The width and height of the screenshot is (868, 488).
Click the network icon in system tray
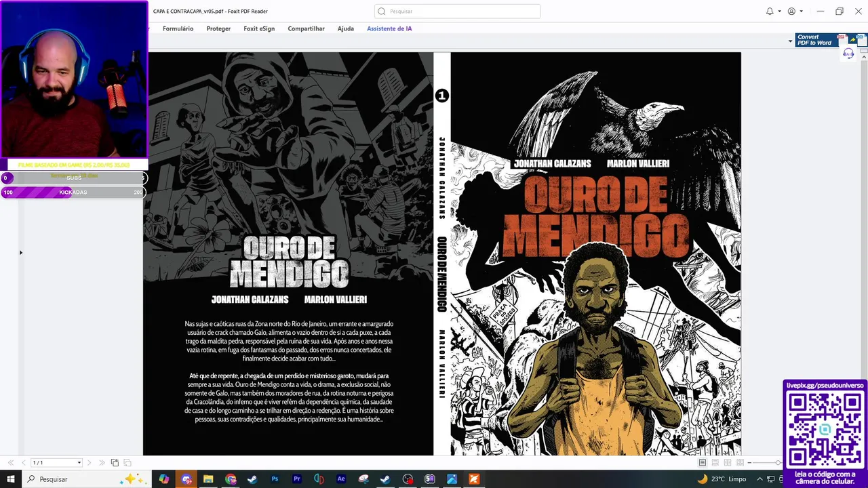(772, 479)
